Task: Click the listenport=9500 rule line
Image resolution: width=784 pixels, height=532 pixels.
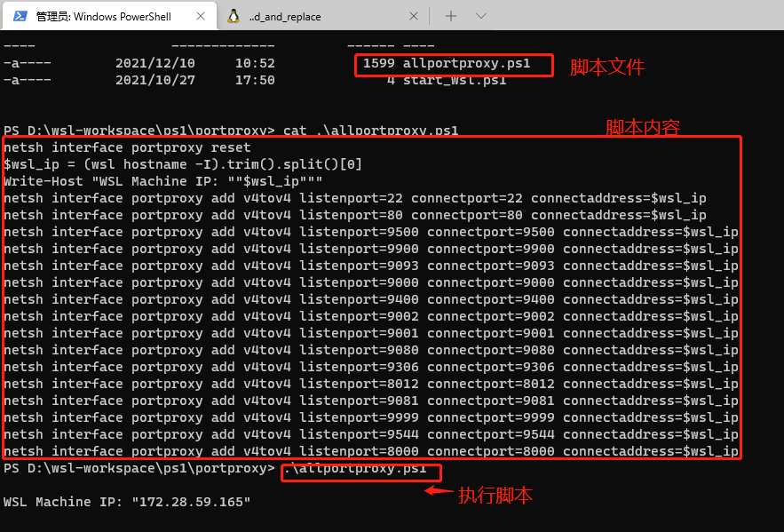Action: point(371,232)
